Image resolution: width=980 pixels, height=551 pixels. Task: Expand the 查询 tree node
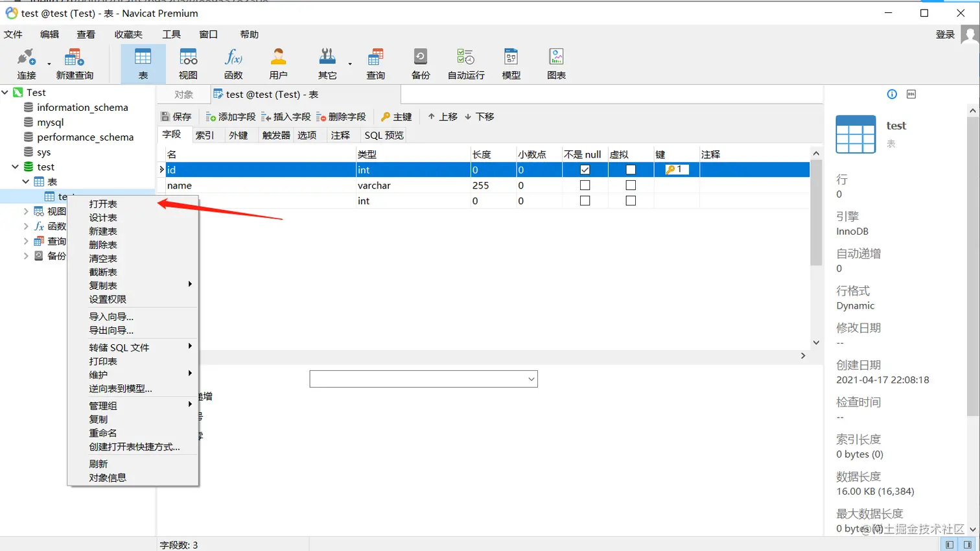pos(26,241)
